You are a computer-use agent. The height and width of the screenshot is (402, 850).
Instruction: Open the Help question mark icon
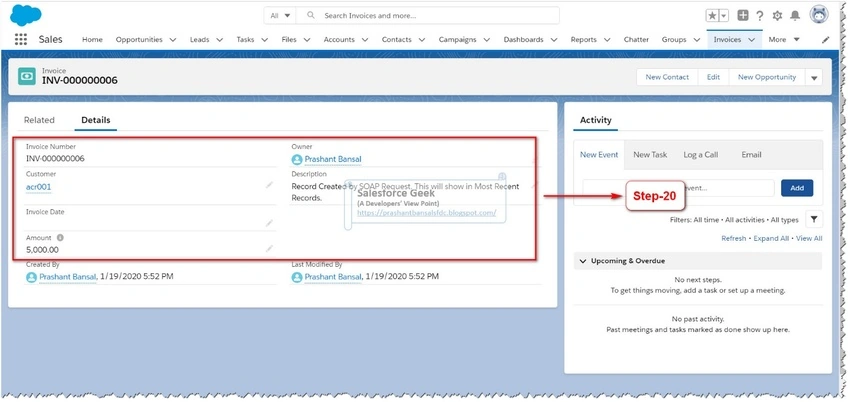pyautogui.click(x=760, y=16)
